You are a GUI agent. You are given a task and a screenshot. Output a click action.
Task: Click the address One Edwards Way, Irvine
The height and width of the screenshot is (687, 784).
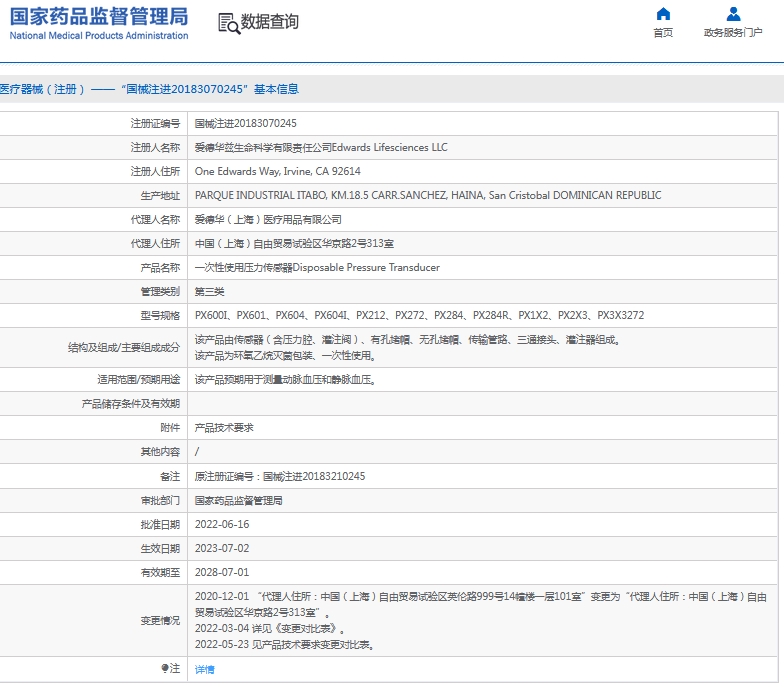click(278, 171)
